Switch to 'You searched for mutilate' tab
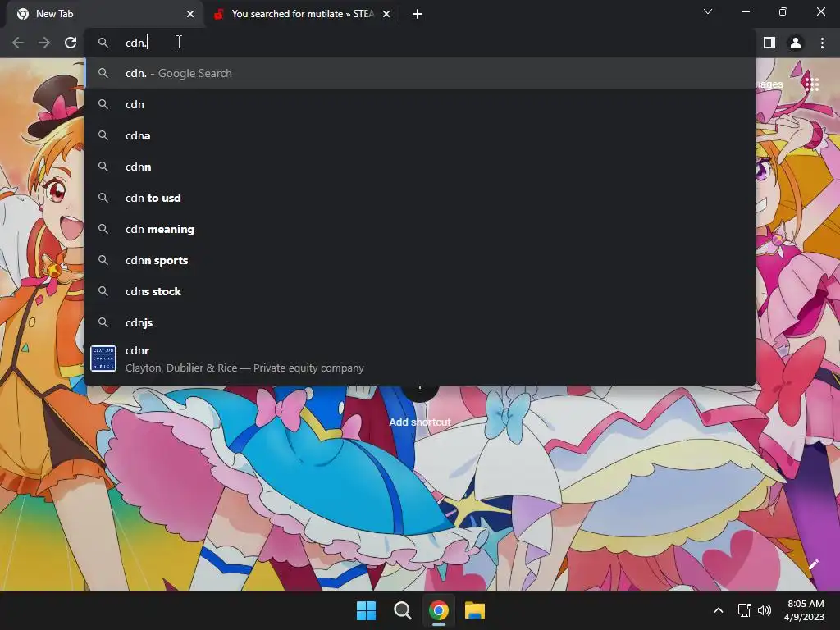 tap(302, 14)
